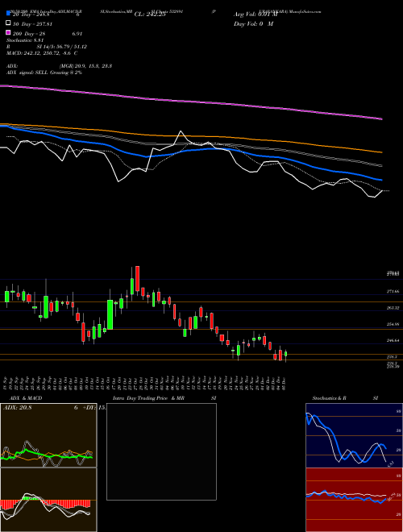
Task: Click the 271.66 price axis label
Action: click(393, 292)
